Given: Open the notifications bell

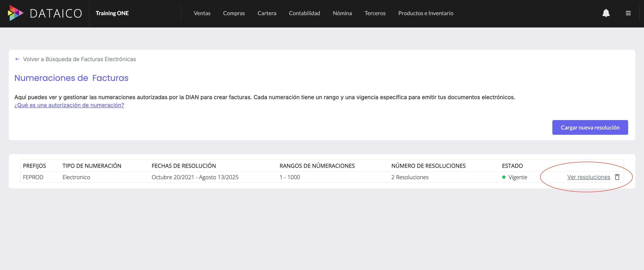Looking at the screenshot, I should click(606, 13).
